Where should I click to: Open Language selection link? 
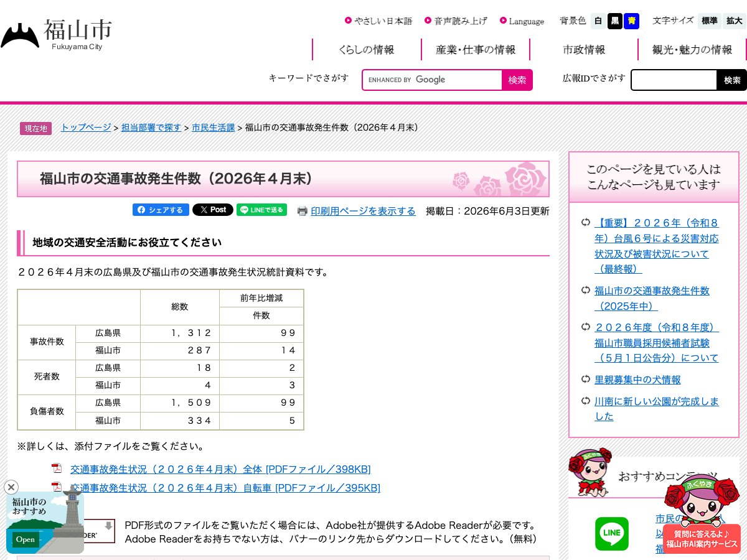pyautogui.click(x=522, y=21)
